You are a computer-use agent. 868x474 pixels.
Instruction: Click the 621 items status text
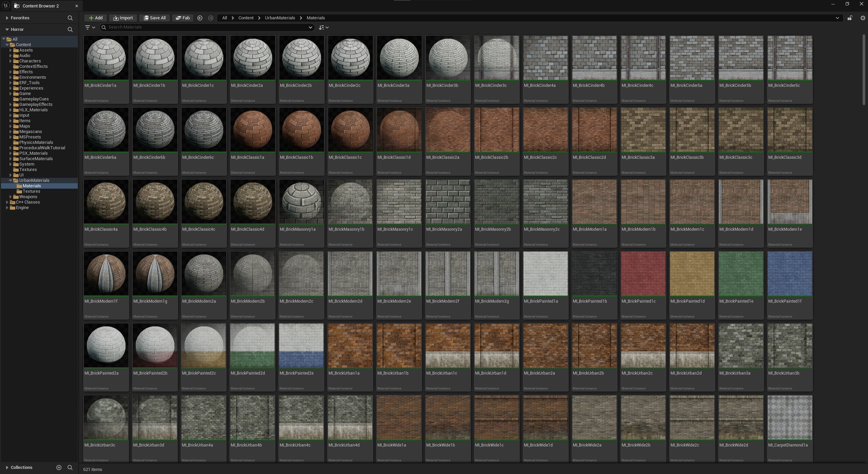point(93,469)
